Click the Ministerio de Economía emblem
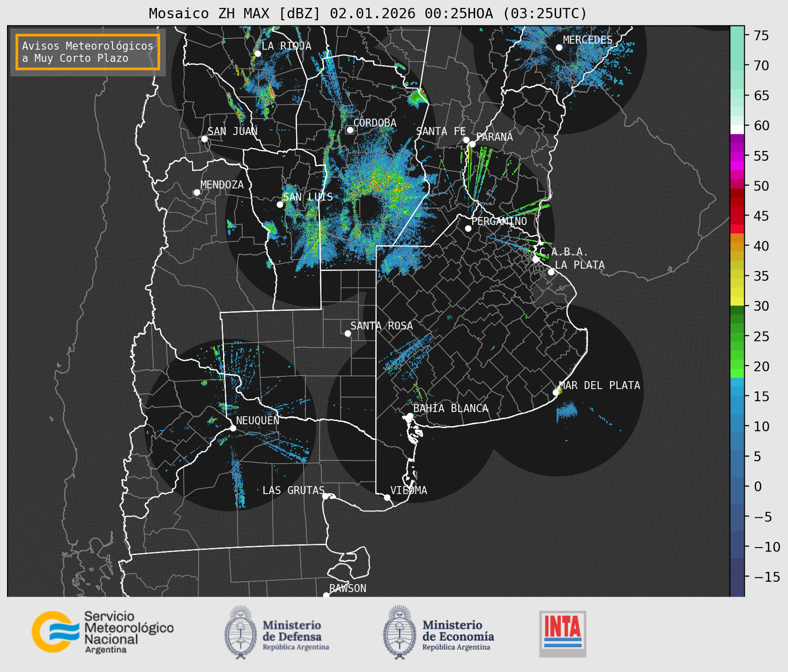 tap(399, 632)
